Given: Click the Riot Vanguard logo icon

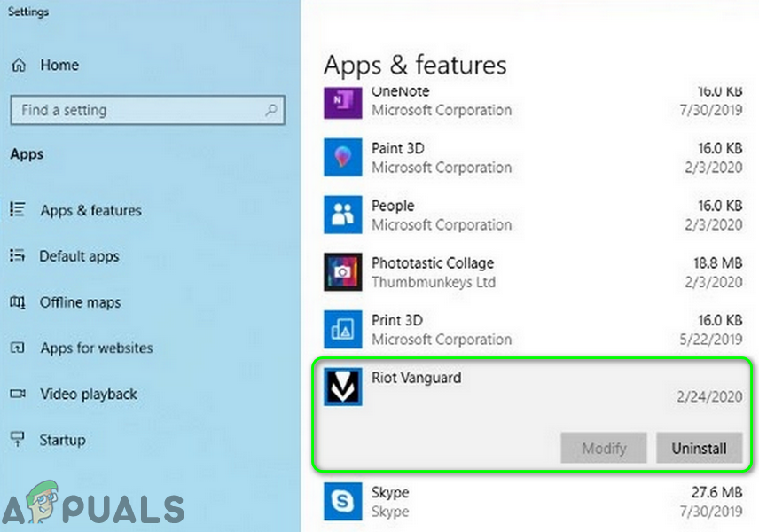Looking at the screenshot, I should point(341,387).
